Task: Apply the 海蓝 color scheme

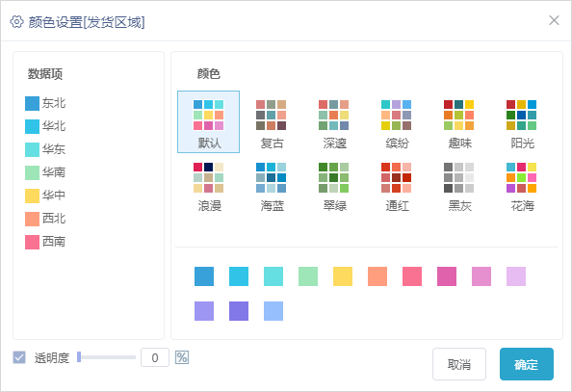Action: click(x=271, y=185)
